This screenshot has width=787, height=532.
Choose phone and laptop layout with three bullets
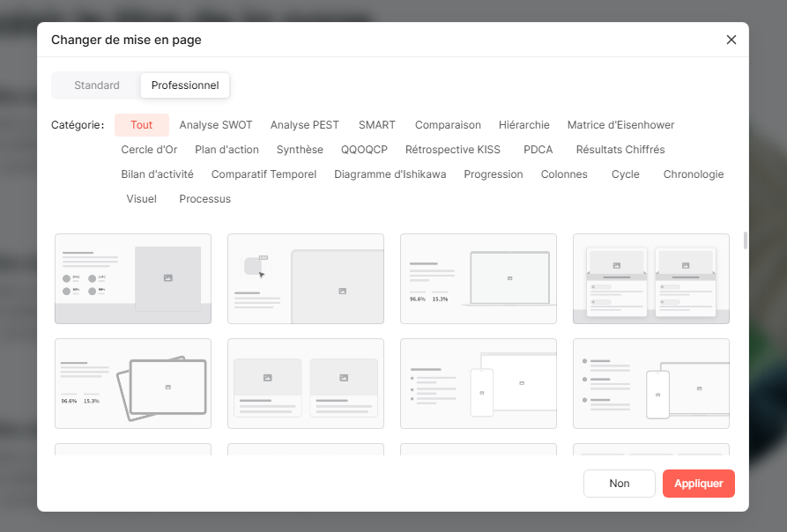pos(651,383)
